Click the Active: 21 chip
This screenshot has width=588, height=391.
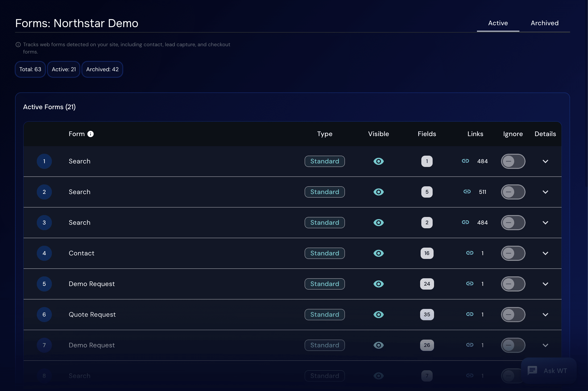pyautogui.click(x=64, y=69)
